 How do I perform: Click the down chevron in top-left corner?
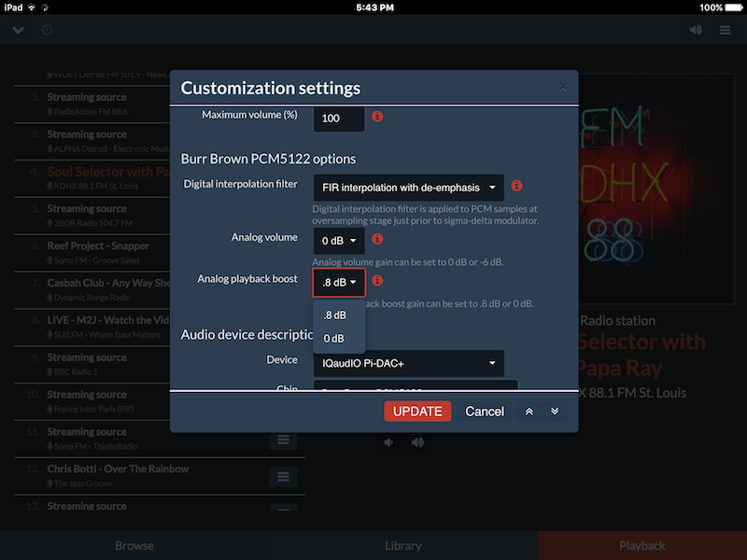tap(18, 30)
